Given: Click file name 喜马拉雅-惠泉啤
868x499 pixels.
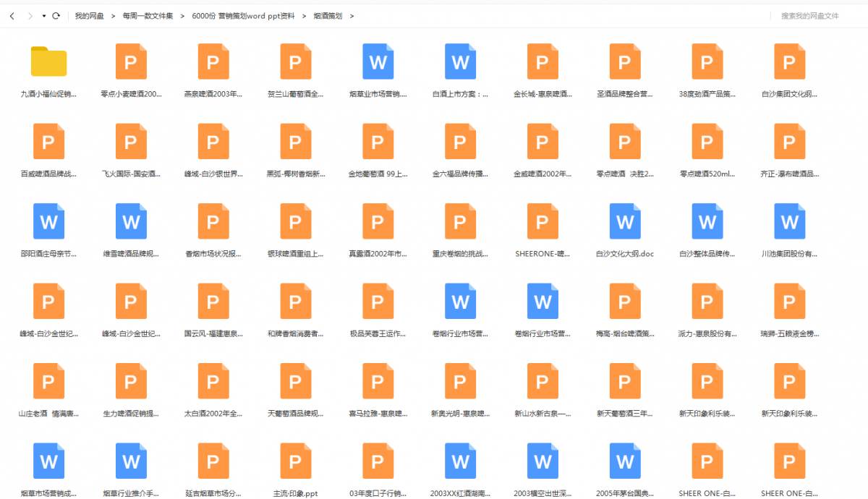Looking at the screenshot, I should [378, 414].
